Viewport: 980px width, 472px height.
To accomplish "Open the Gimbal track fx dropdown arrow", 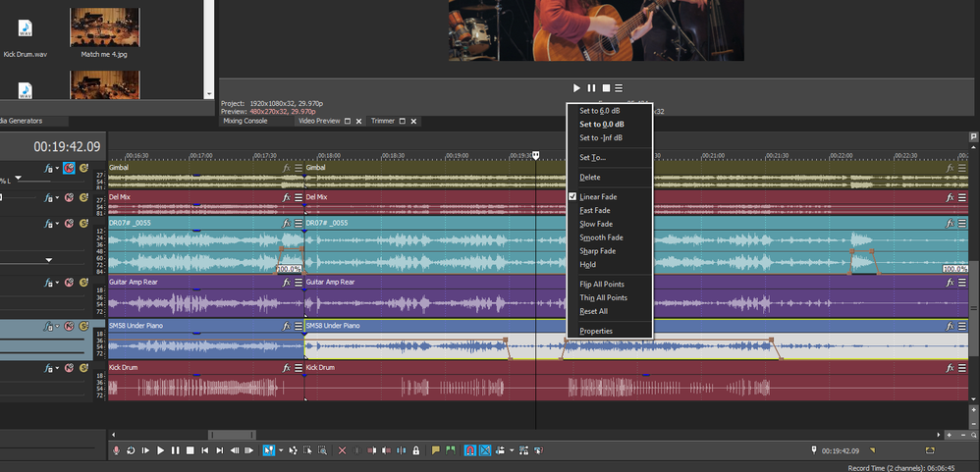I will coord(57,169).
